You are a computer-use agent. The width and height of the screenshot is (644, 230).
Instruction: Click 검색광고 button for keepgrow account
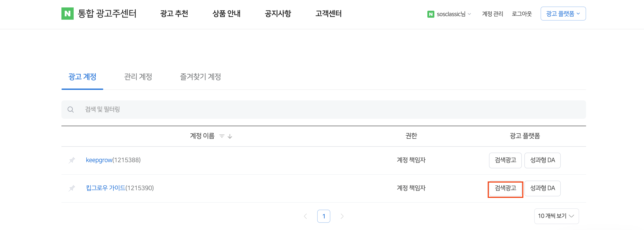tap(505, 160)
